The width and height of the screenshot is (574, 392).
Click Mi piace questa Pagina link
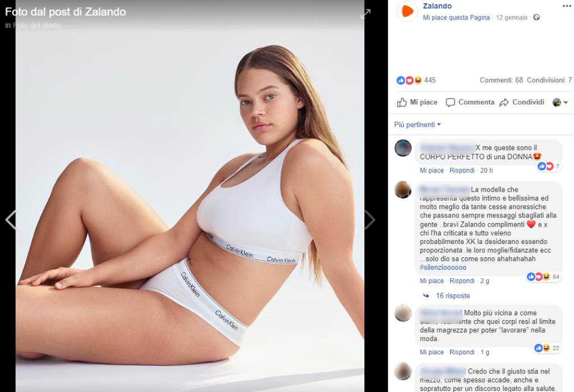point(456,17)
